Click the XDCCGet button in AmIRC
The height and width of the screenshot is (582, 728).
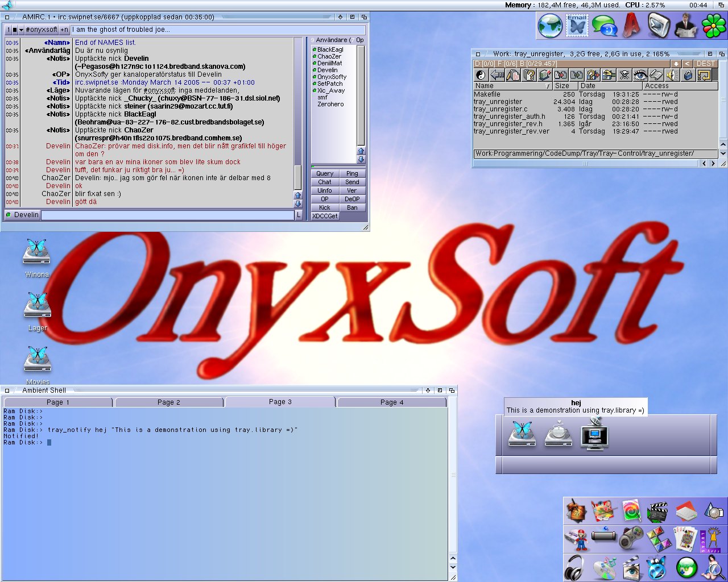(x=325, y=216)
